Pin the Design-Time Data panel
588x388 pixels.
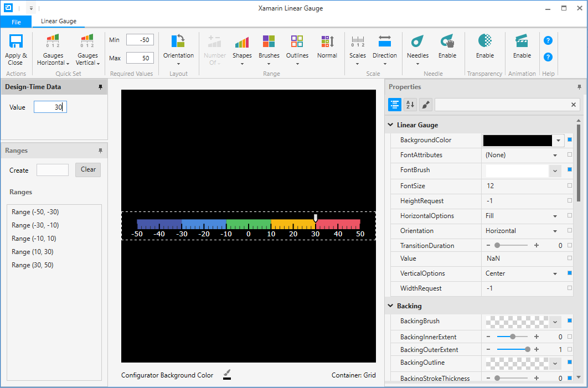point(100,87)
